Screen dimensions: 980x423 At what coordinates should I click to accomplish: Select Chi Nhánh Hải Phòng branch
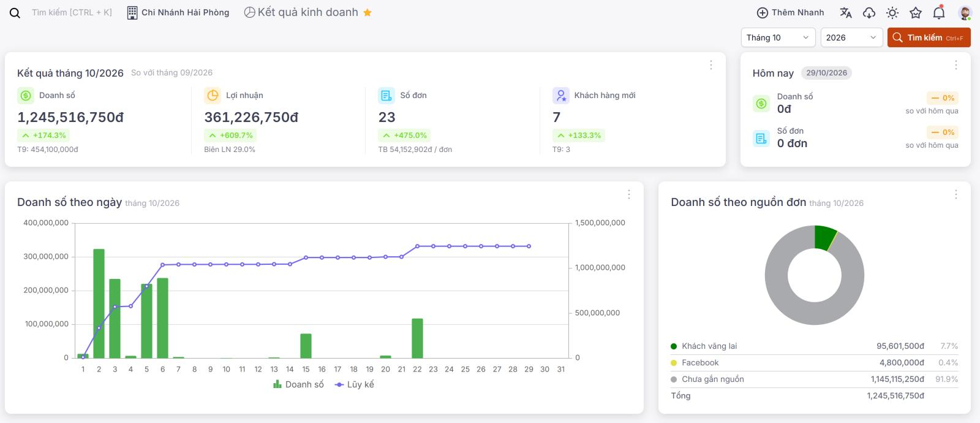185,12
